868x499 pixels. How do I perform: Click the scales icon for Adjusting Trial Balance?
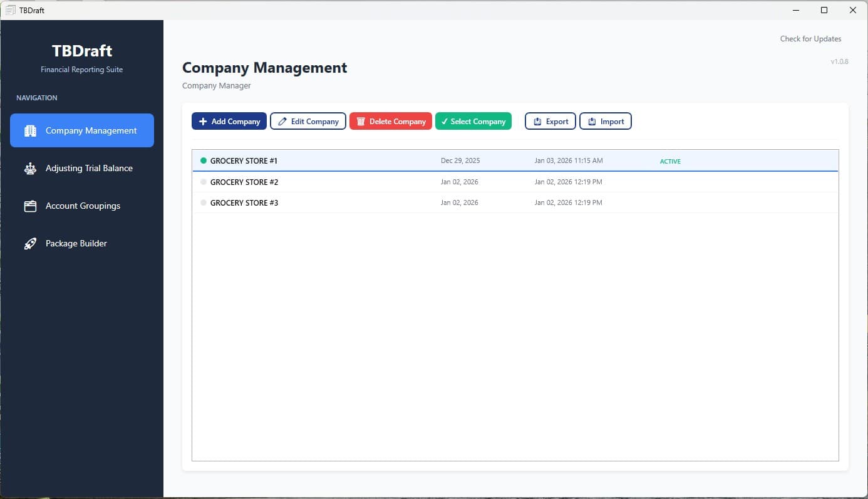[x=30, y=168]
